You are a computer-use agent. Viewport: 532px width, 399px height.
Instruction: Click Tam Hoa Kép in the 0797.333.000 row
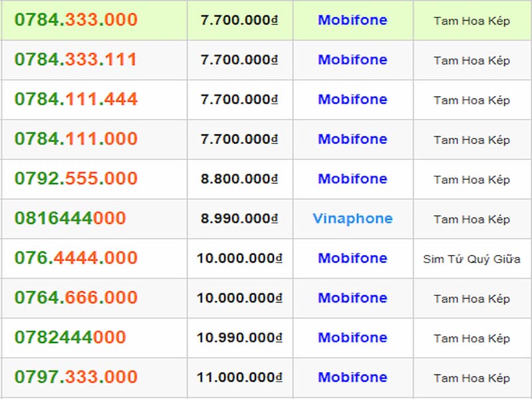pyautogui.click(x=471, y=378)
